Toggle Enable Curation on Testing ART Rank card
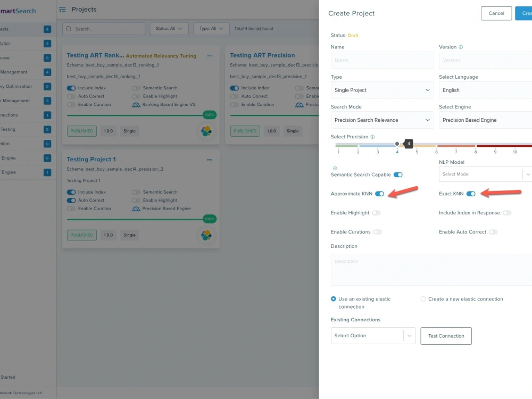 (71, 105)
